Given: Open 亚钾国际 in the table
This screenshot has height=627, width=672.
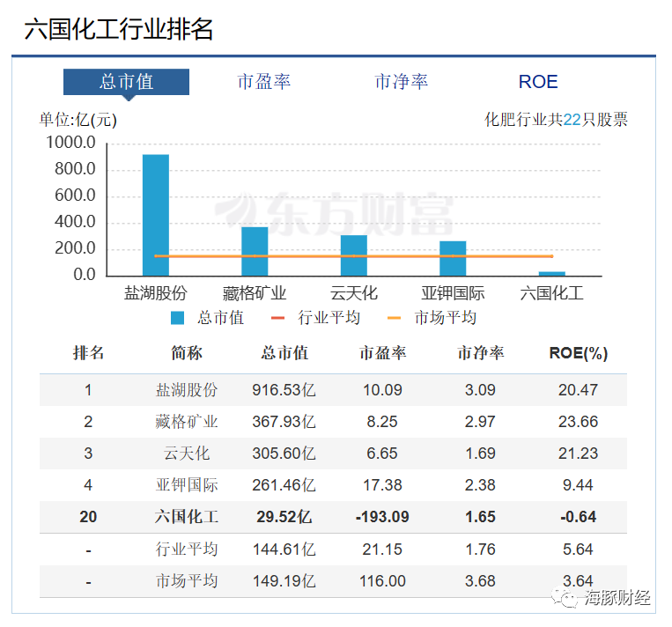Looking at the screenshot, I should [x=187, y=485].
